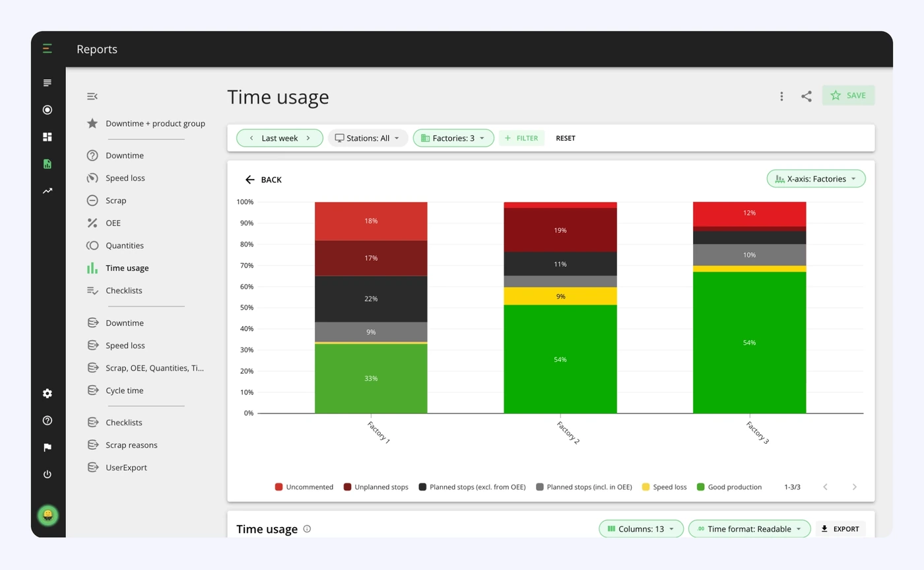Click the RESET button
Viewport: 924px width, 570px height.
tap(566, 138)
